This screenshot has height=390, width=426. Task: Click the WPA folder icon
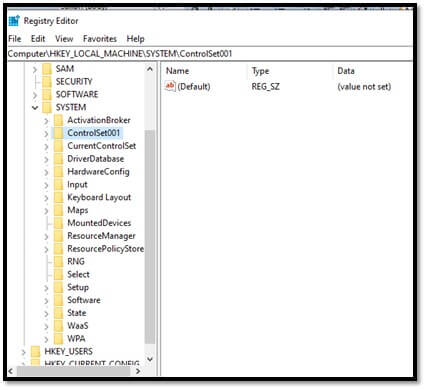pyautogui.click(x=59, y=339)
